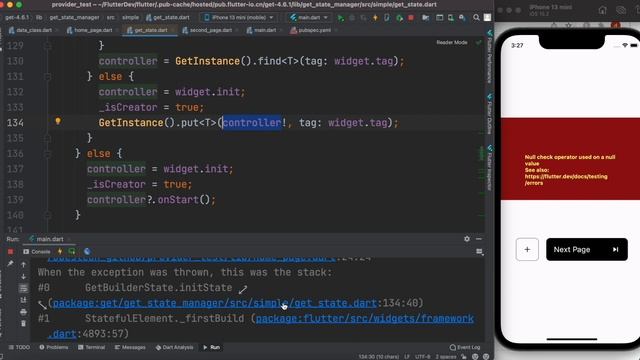Click the console down-arrow icon
The image size is (640, 360).
(x=23, y=276)
